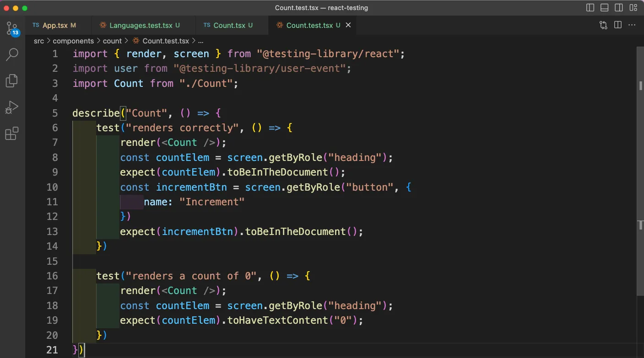Image resolution: width=644 pixels, height=358 pixels.
Task: Click line number 1 in the gutter
Action: pyautogui.click(x=55, y=54)
